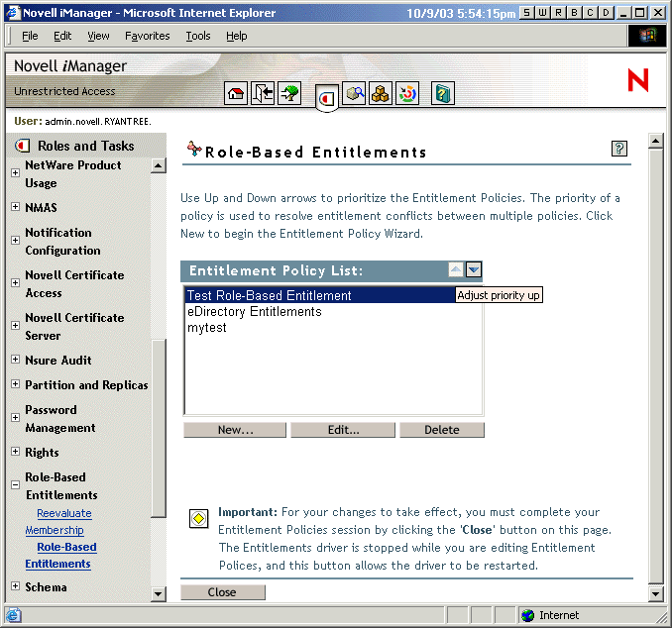The width and height of the screenshot is (672, 628).
Task: Expand Novell Certificate Access role
Action: pyautogui.click(x=15, y=282)
